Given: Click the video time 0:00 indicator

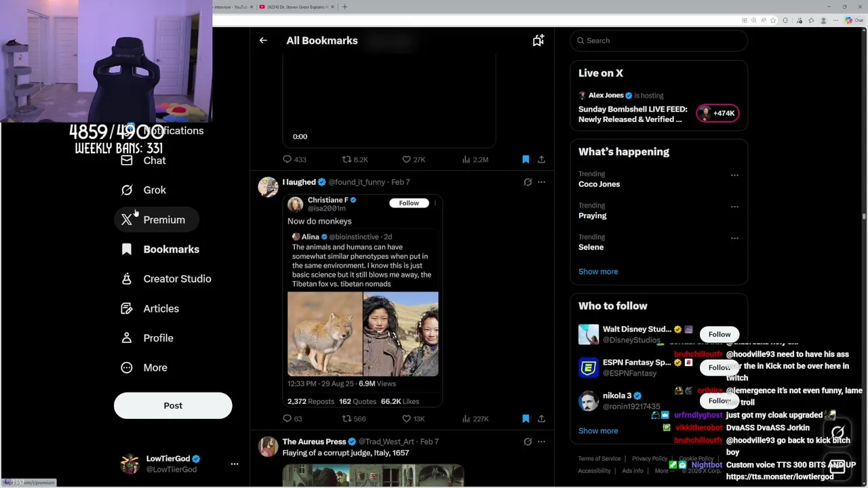Looking at the screenshot, I should point(300,137).
